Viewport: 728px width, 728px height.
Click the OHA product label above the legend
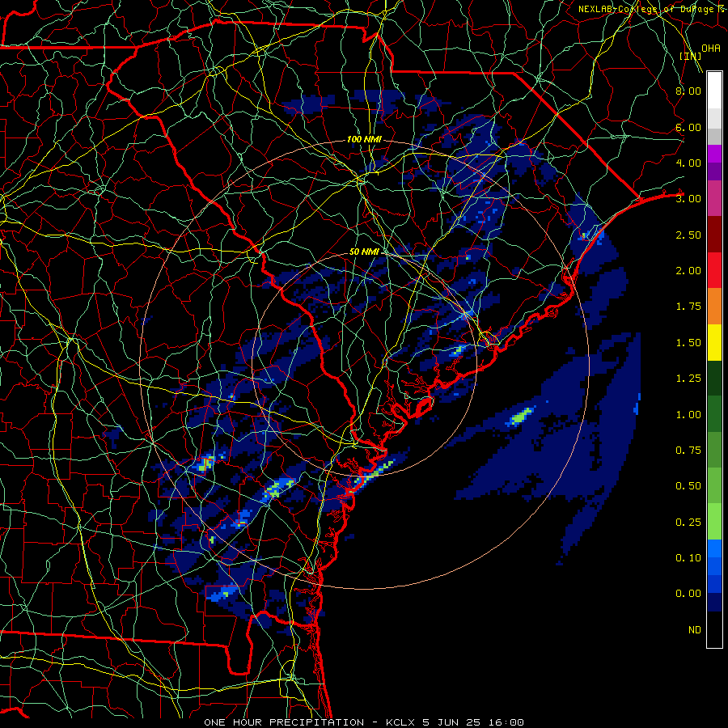click(711, 48)
